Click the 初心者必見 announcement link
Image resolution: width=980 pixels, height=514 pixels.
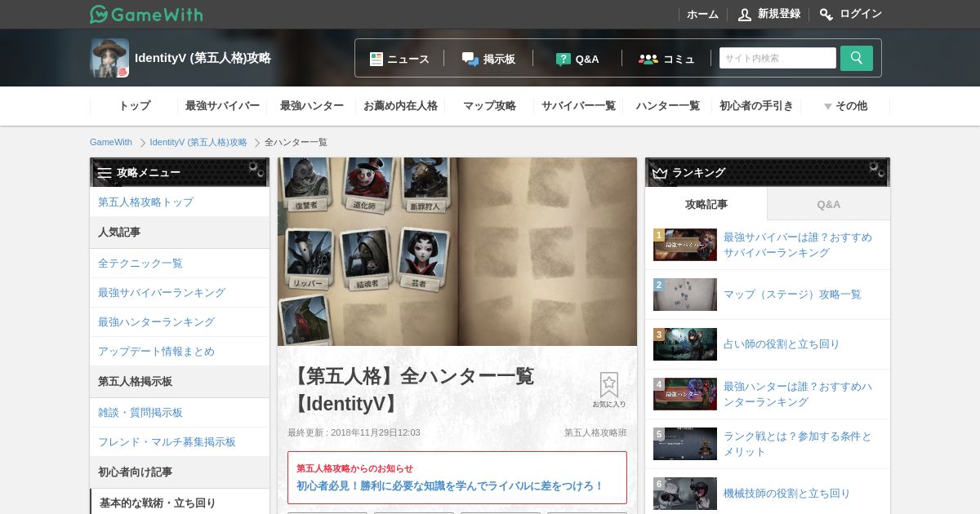click(x=449, y=485)
